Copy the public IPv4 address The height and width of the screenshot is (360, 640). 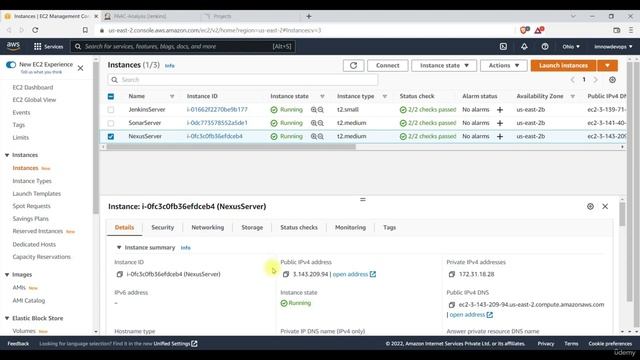[286, 274]
